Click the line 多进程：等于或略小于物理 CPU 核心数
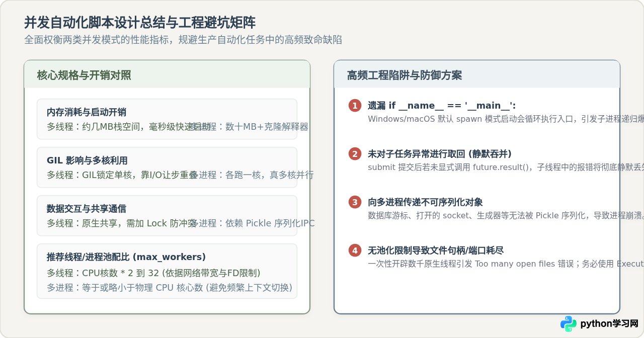 click(170, 288)
